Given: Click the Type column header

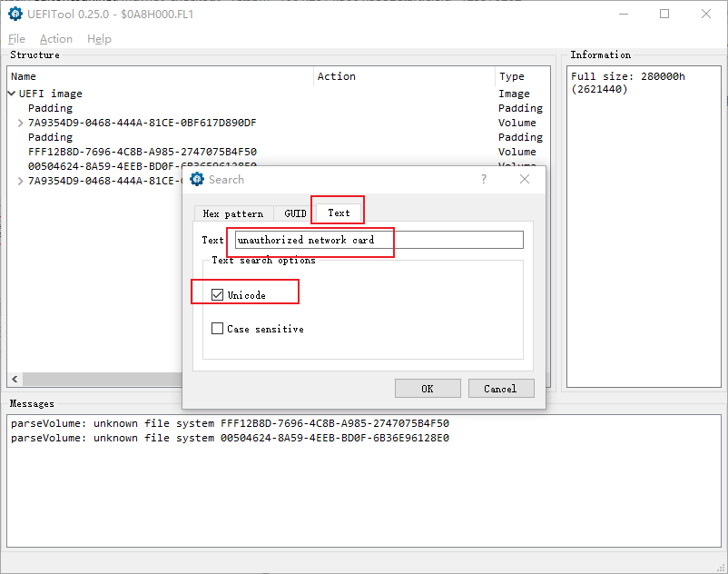Looking at the screenshot, I should click(x=522, y=76).
